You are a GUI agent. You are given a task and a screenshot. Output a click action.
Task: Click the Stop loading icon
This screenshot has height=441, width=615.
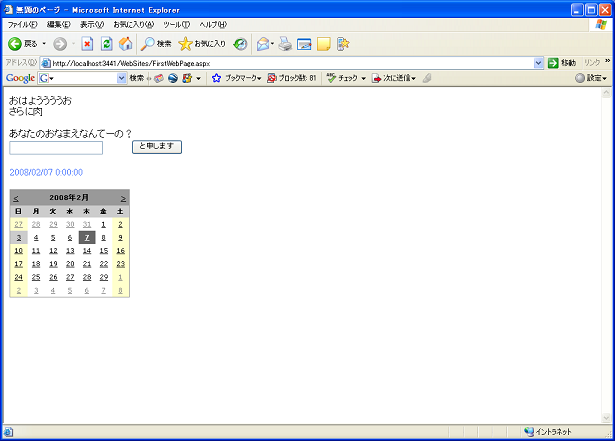[x=87, y=44]
